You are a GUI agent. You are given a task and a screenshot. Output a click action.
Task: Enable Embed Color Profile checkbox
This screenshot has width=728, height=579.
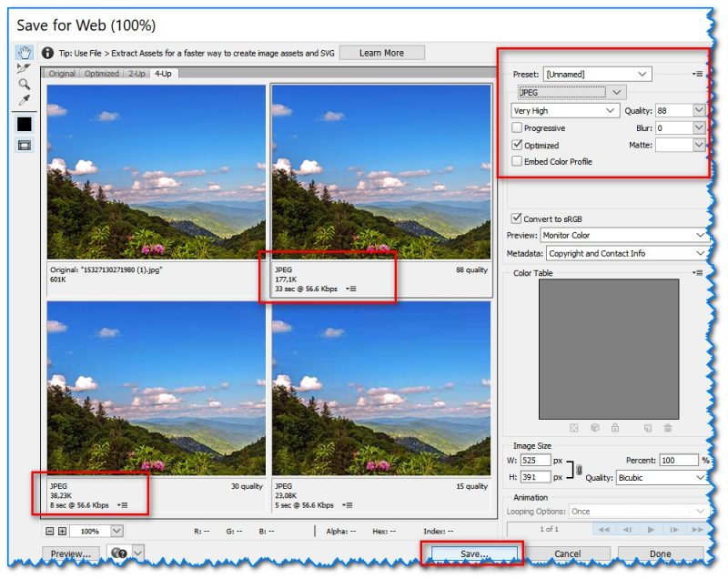coord(518,161)
